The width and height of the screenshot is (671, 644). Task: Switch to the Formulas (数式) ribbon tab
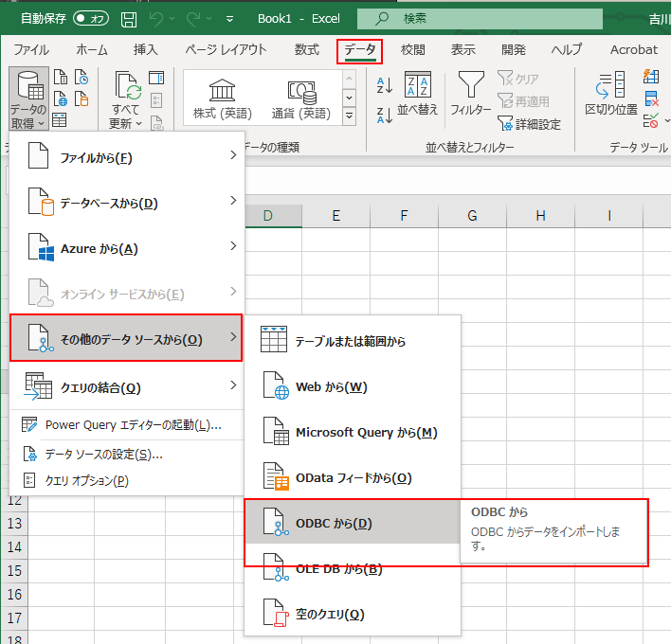tap(306, 49)
